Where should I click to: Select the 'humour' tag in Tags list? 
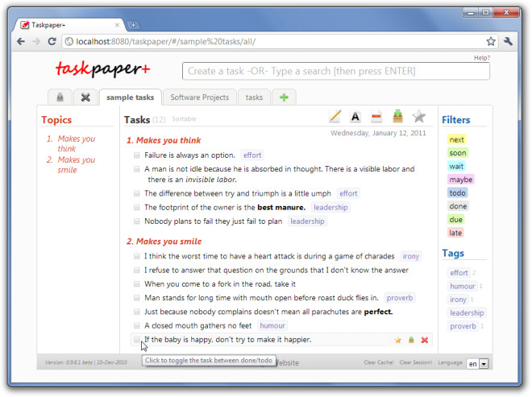pyautogui.click(x=462, y=286)
